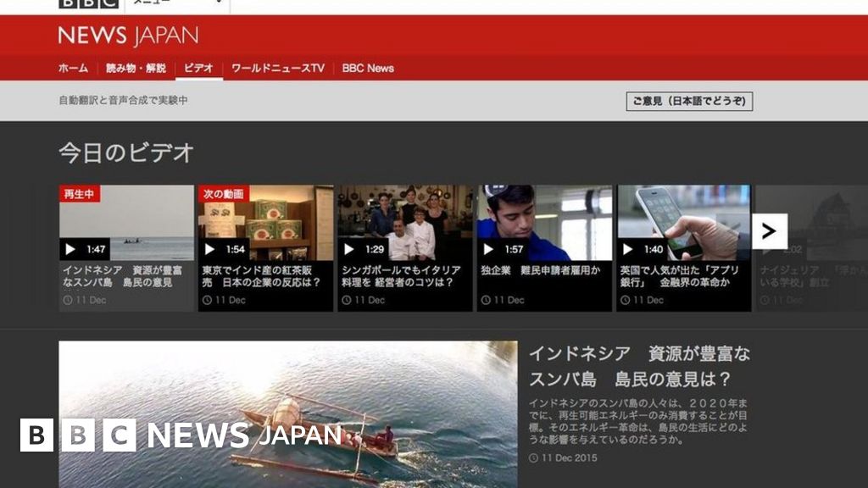Click the play icon on the シンガポール Italian cuisine video
This screenshot has width=868, height=488.
coord(349,249)
